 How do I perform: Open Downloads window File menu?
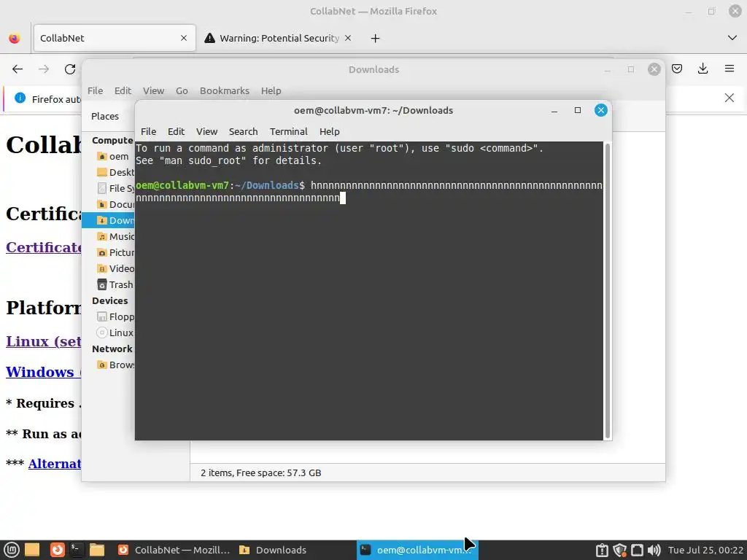coord(95,90)
